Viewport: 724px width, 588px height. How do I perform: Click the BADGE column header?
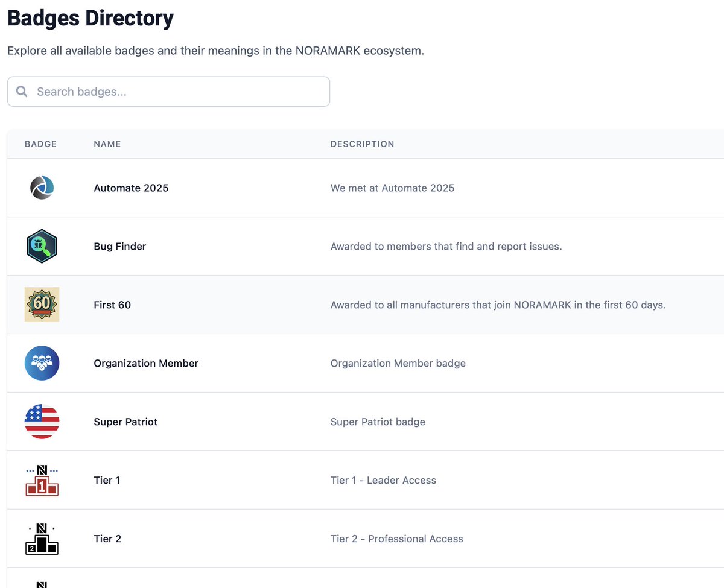(40, 144)
